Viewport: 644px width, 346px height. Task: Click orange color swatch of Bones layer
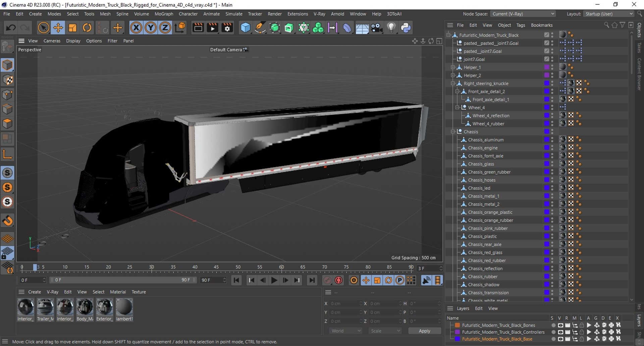coord(457,325)
